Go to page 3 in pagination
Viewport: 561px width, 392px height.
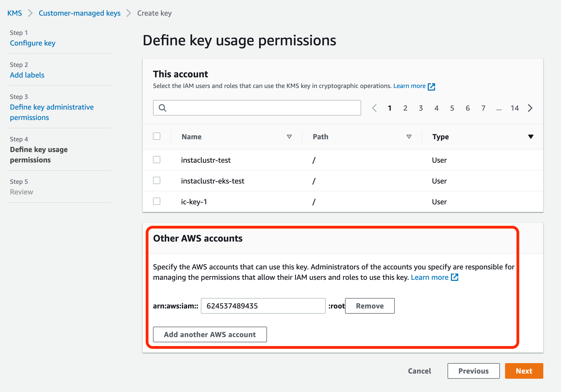coord(421,108)
